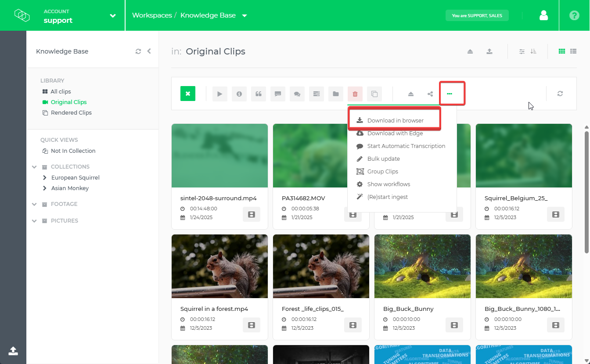Click the three-dots more actions button
This screenshot has width=590, height=364.
tap(450, 94)
